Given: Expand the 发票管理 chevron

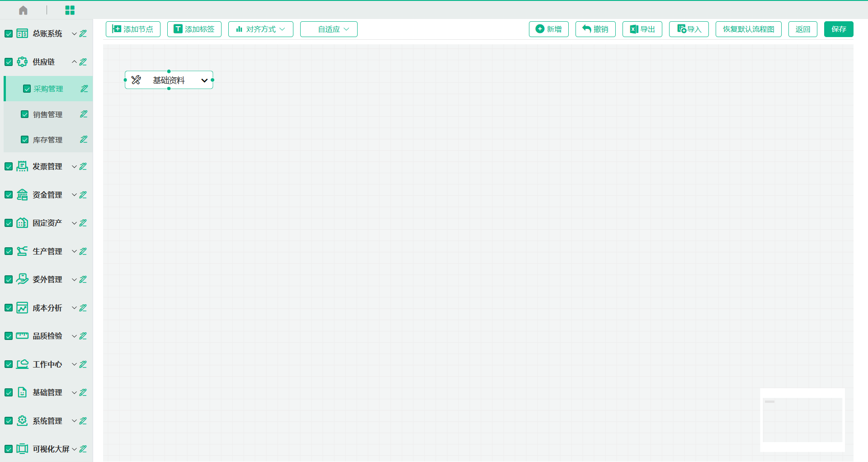Looking at the screenshot, I should pos(74,167).
